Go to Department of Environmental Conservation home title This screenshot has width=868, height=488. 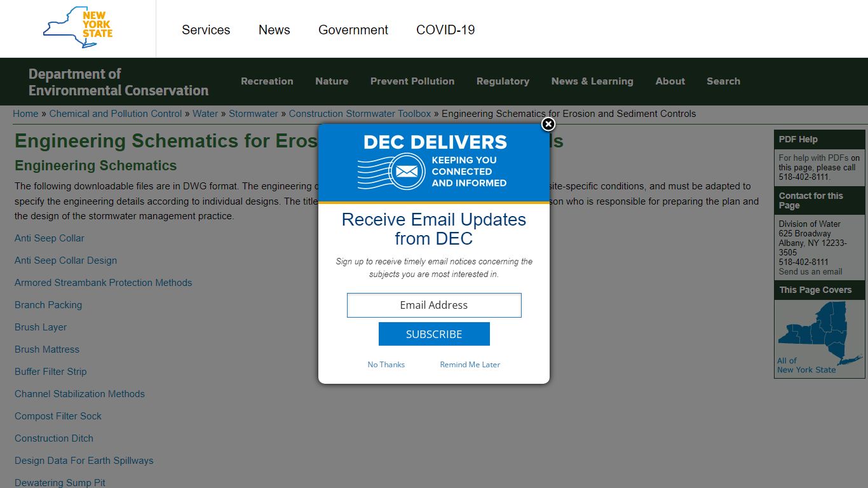pyautogui.click(x=118, y=82)
